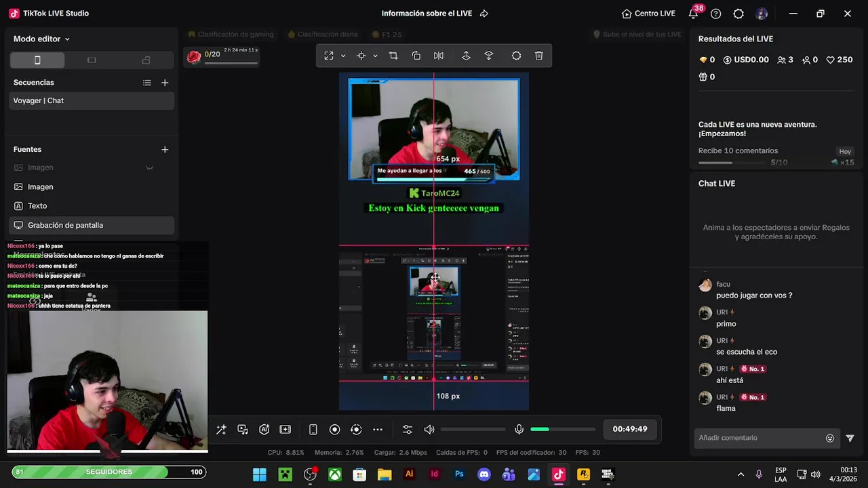Screen dimensions: 868x488
Task: Open the profile avatar menu
Action: (x=762, y=14)
